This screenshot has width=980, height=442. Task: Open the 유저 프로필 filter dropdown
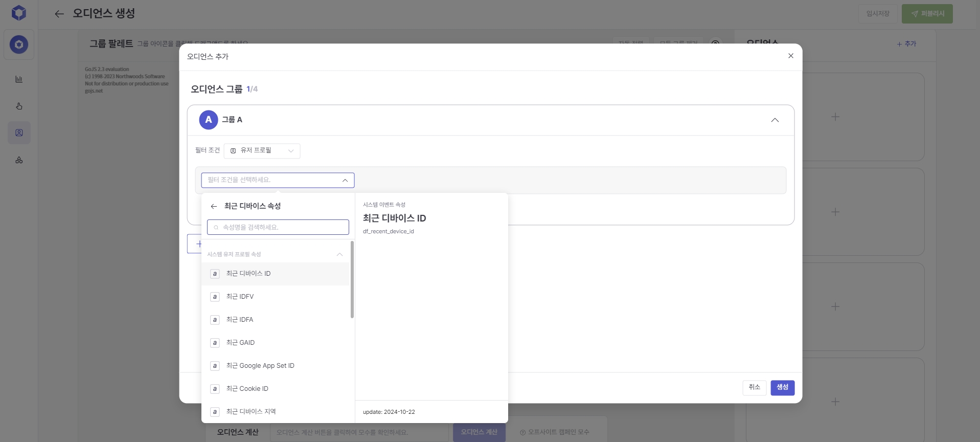pos(262,151)
